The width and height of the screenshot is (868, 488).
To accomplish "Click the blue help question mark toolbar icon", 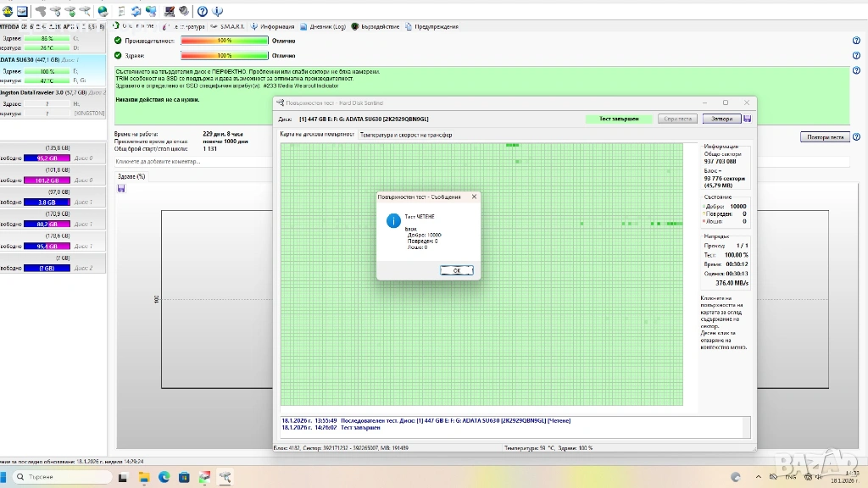I will point(203,11).
